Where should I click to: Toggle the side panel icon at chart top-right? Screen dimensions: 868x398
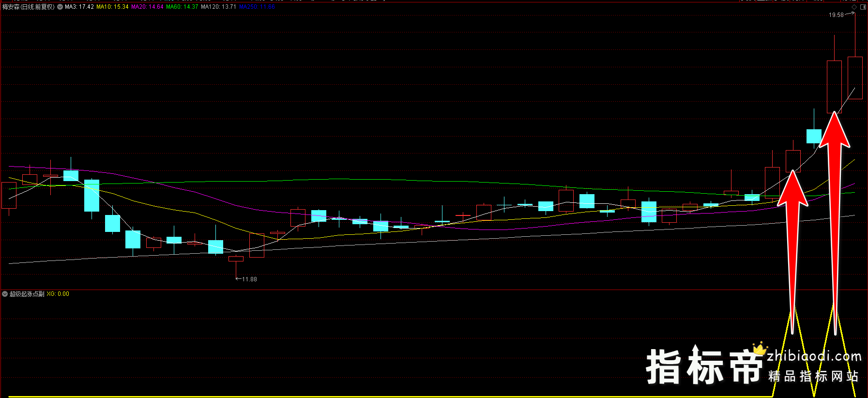pos(863,7)
